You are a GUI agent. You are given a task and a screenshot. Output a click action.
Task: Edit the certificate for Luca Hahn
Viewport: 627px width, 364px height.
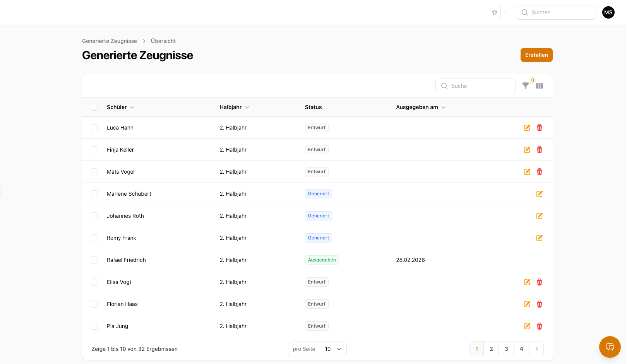(x=527, y=127)
